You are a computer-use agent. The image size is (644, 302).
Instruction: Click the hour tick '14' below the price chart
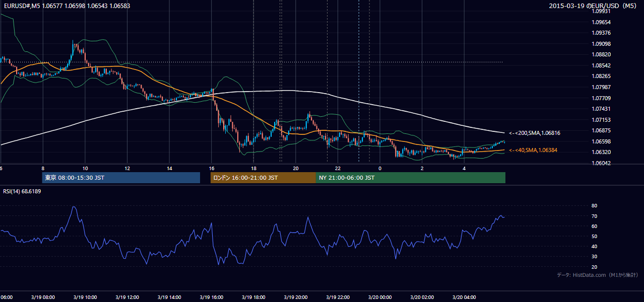(169, 169)
